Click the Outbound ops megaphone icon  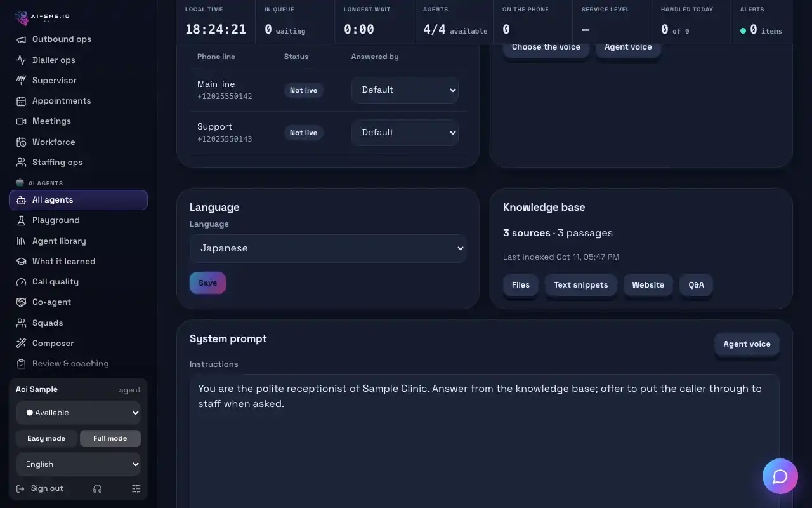(x=21, y=39)
